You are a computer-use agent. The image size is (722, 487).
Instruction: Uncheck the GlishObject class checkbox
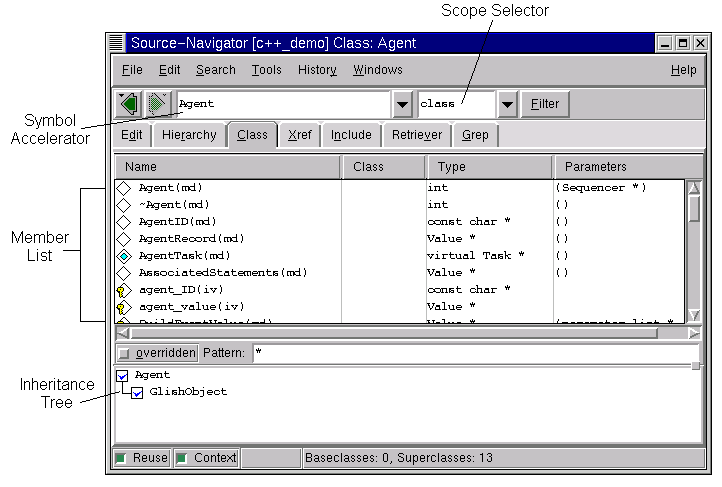point(137,393)
